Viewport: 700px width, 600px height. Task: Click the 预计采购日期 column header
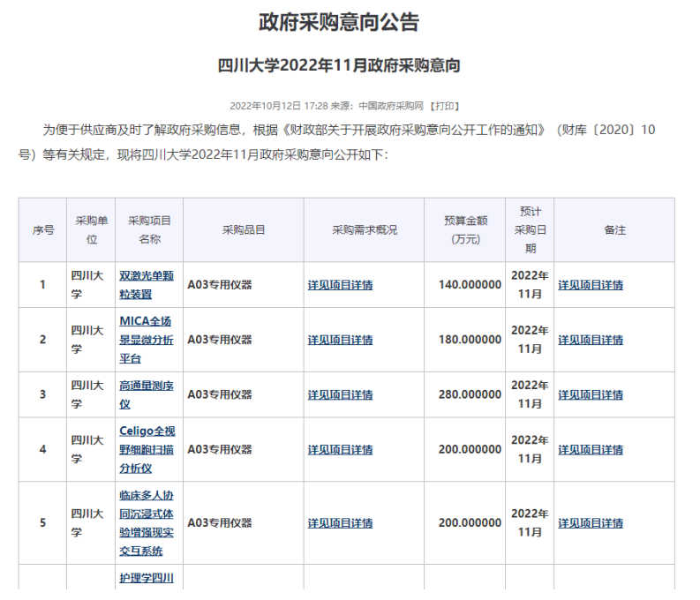[x=530, y=229]
